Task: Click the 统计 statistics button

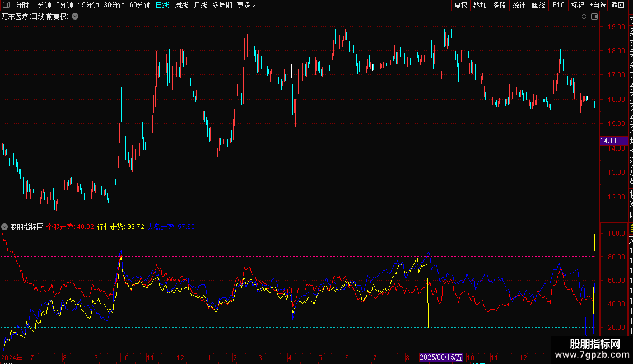Action: pos(519,5)
